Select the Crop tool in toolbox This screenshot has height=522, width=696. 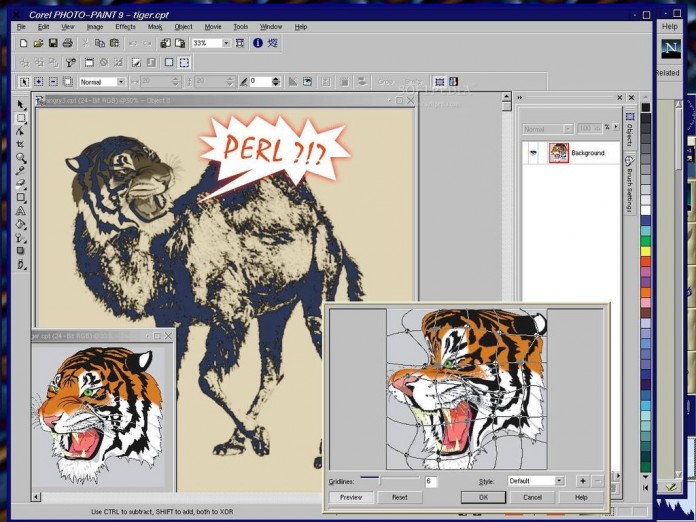(x=20, y=144)
